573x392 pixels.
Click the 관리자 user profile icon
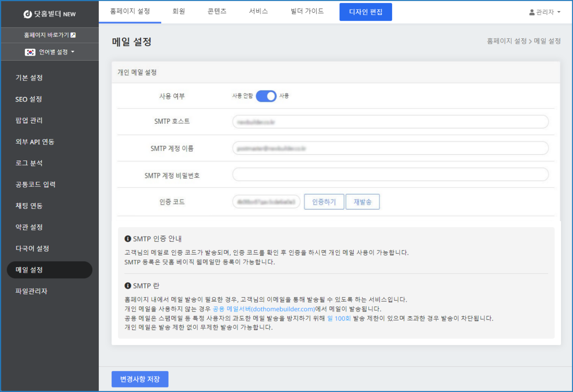[532, 12]
